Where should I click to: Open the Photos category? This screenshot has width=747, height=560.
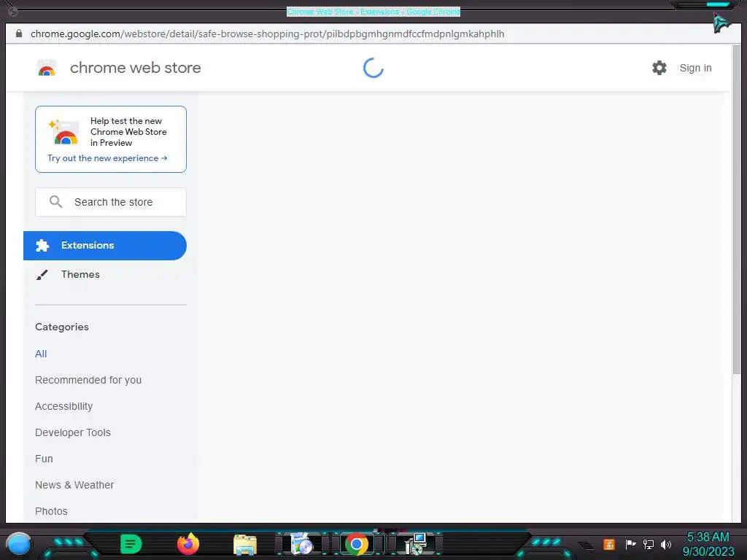tap(52, 511)
